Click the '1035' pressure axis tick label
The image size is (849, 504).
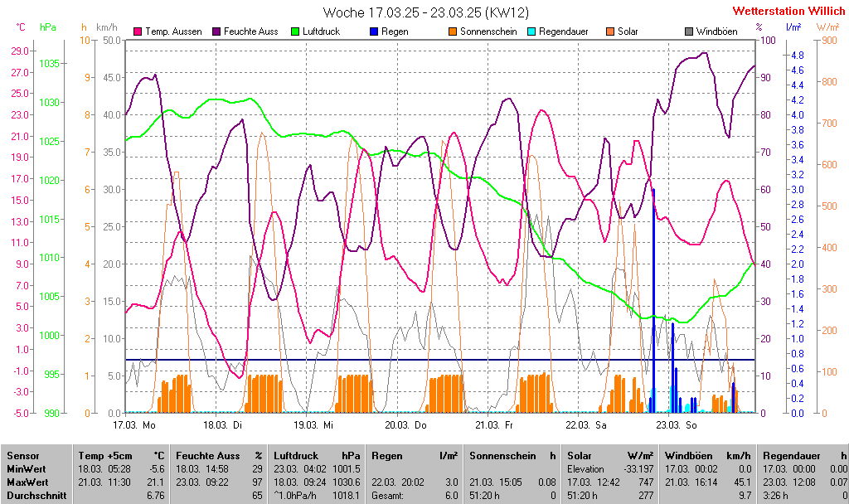point(49,64)
